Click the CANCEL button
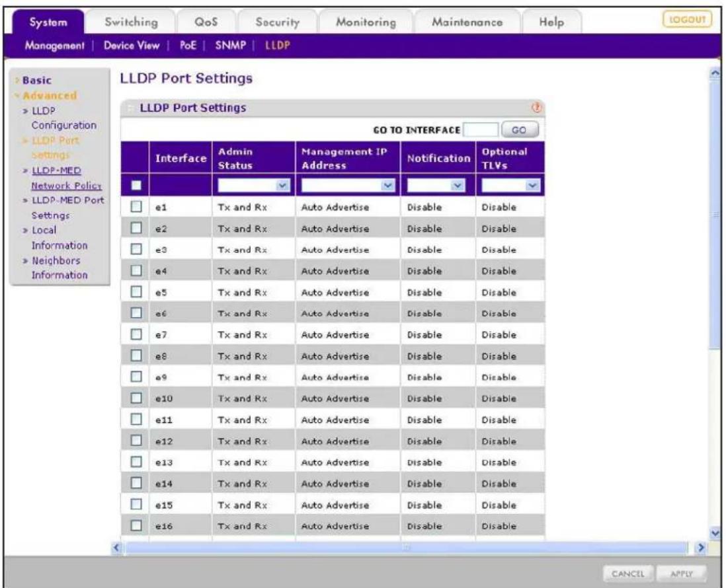This screenshot has height=588, width=726. click(628, 573)
